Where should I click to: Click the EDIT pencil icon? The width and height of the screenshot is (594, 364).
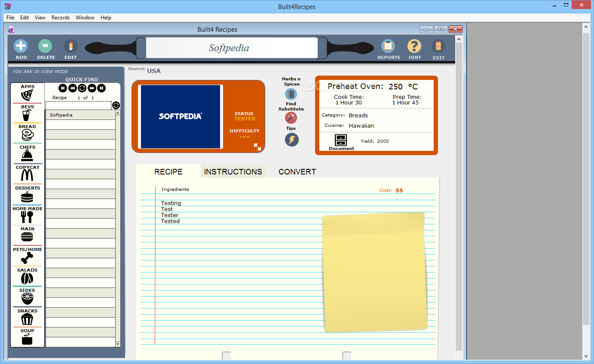(70, 46)
